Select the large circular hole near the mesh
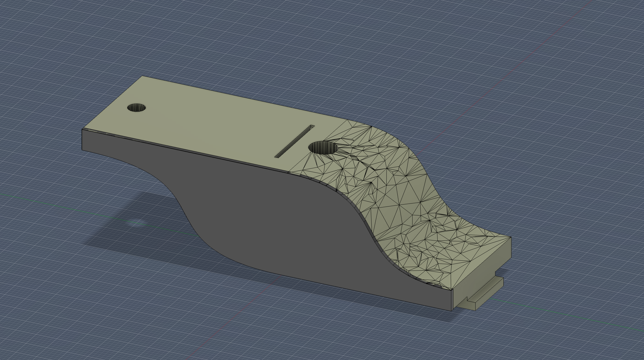The image size is (644, 360). [323, 147]
